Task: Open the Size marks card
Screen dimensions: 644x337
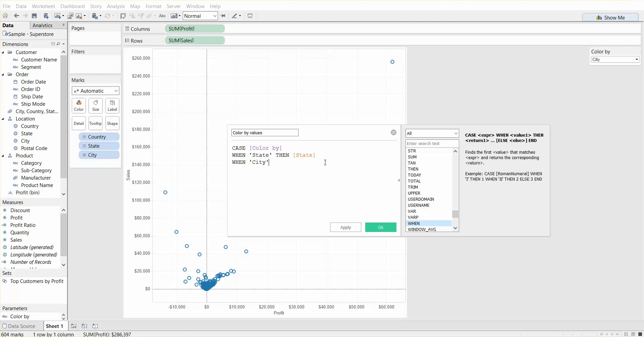Action: (96, 105)
